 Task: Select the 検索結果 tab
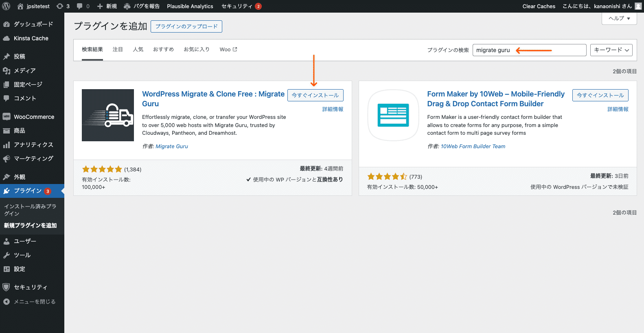click(x=92, y=50)
